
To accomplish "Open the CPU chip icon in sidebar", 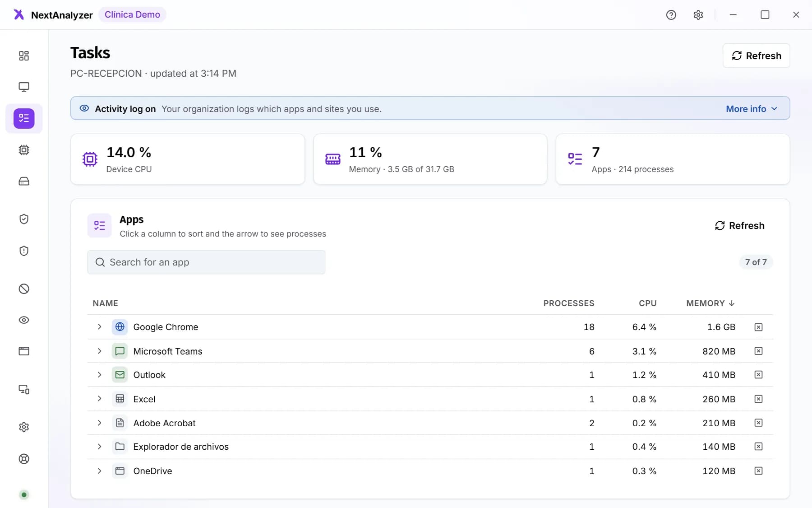I will pos(24,150).
